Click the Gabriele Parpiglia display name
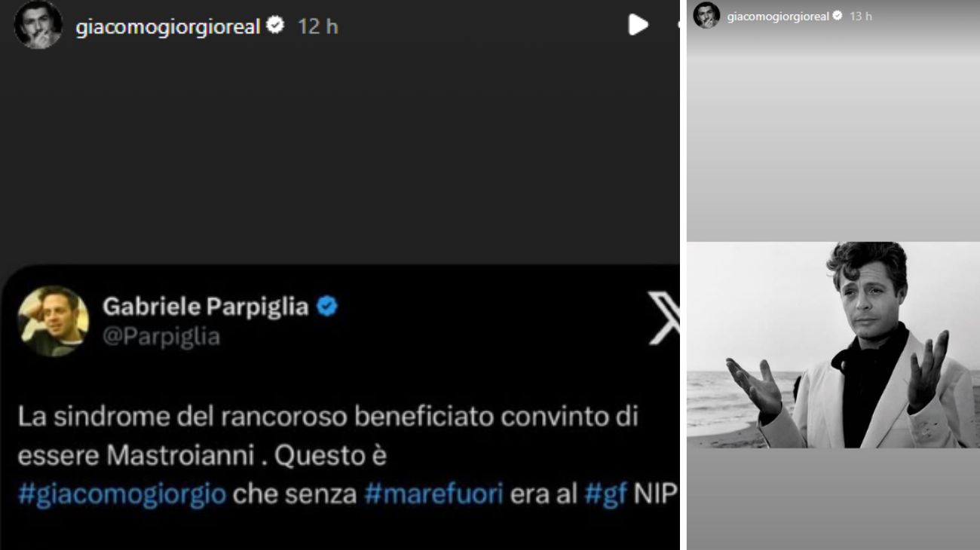The height and width of the screenshot is (550, 980). point(206,307)
